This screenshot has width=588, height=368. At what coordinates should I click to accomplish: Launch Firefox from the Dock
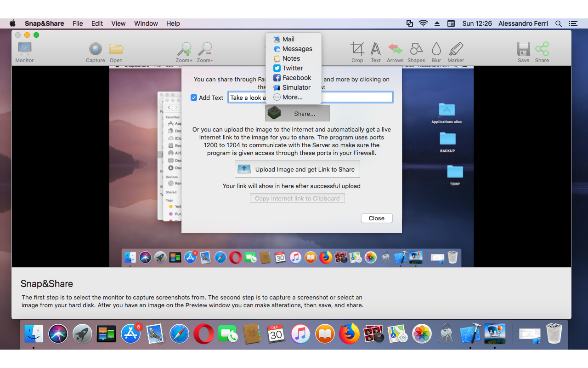pos(349,334)
